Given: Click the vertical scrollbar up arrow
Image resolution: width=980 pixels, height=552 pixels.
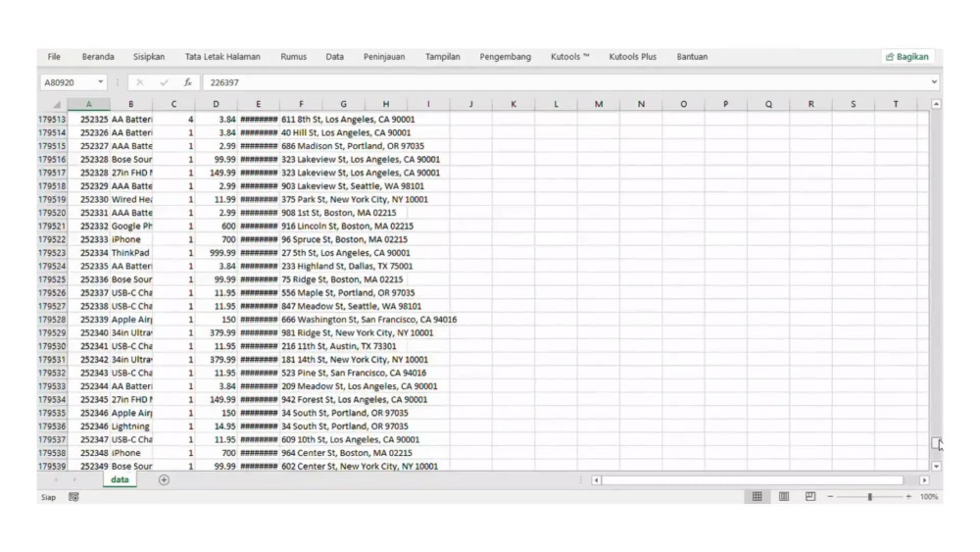Looking at the screenshot, I should pyautogui.click(x=936, y=104).
